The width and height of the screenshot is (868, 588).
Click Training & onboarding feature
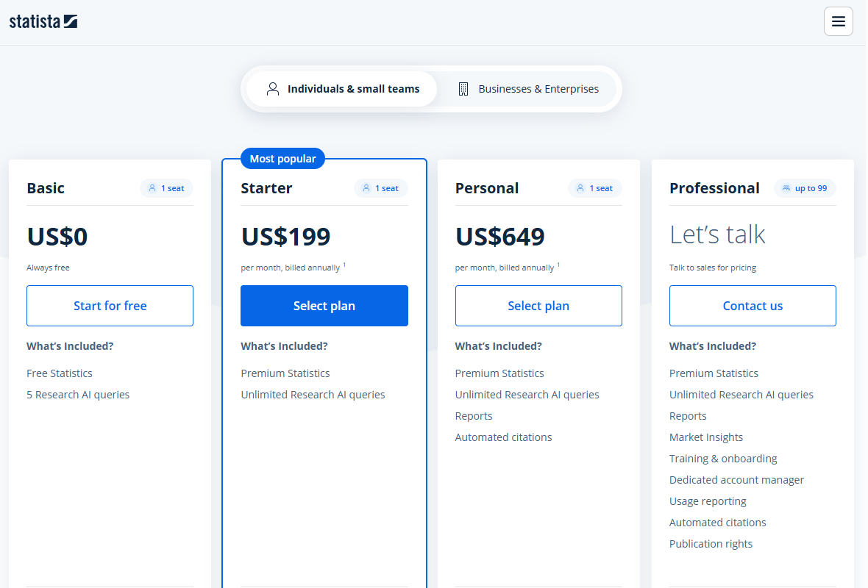724,459
